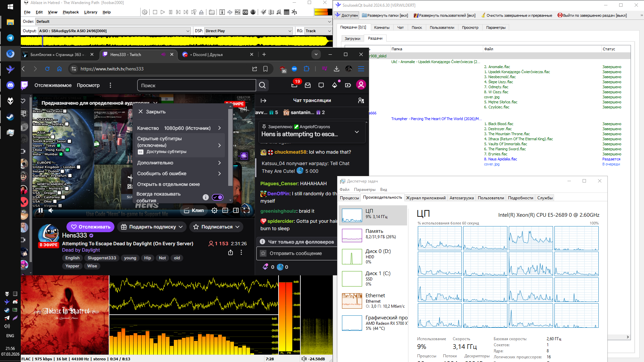Viewport: 644px width, 362px height.
Task: Mute the Twitch player volume icon
Action: (x=51, y=210)
